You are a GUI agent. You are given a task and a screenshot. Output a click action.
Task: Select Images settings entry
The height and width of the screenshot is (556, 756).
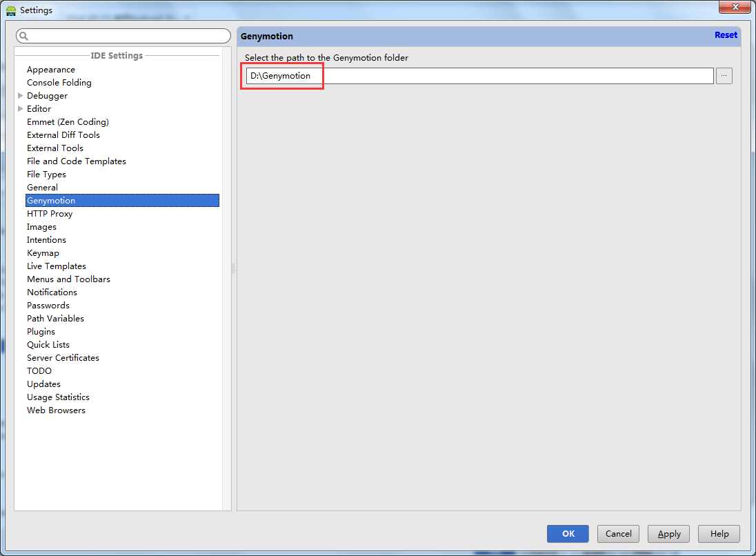pos(41,227)
